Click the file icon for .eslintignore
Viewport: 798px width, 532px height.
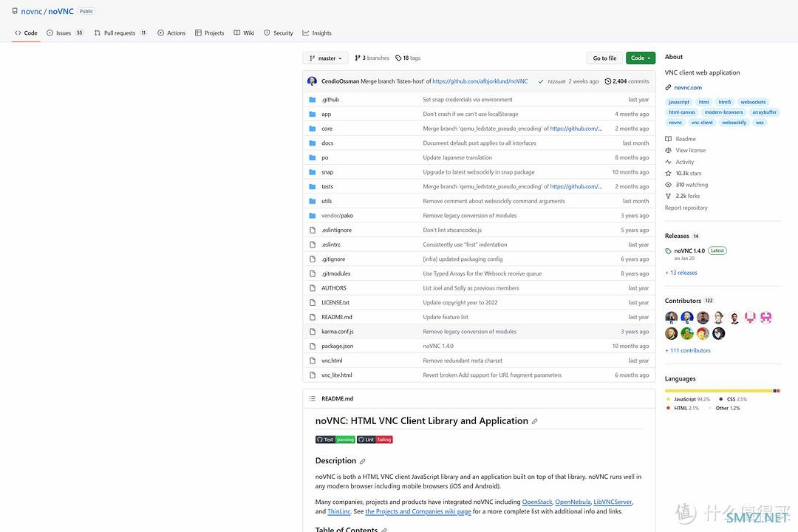coord(313,230)
